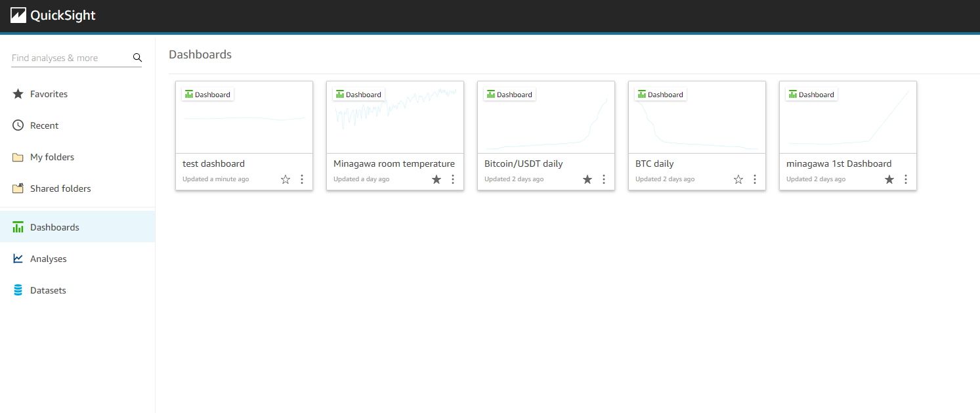Open Minagawa room temperature chart thumbnail
Image resolution: width=980 pixels, height=413 pixels.
(395, 118)
